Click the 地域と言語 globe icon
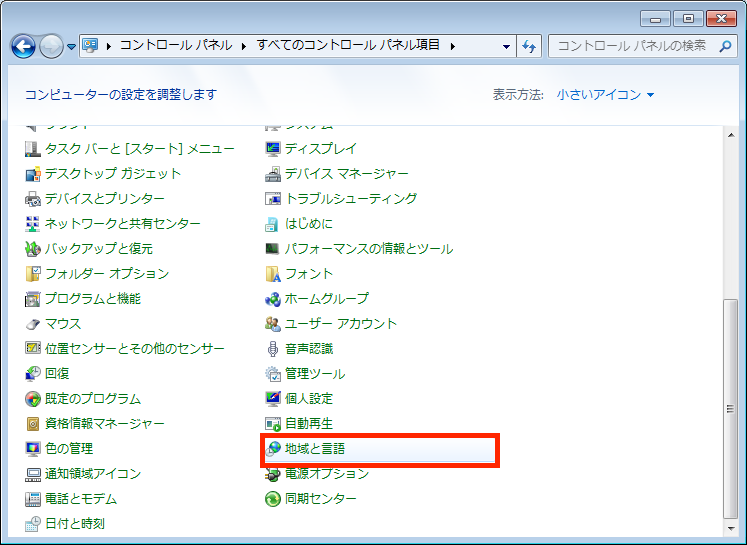The image size is (747, 545). 273,449
